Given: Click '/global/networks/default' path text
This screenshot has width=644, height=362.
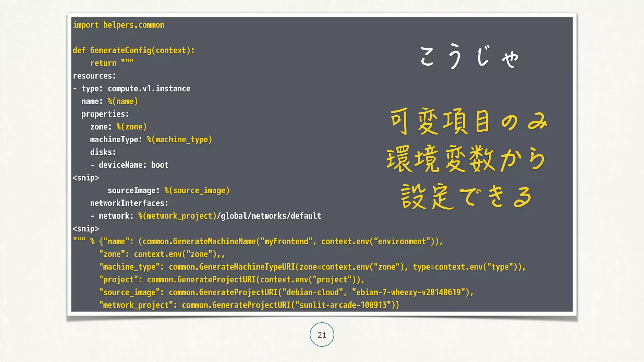Looking at the screenshot, I should (269, 216).
